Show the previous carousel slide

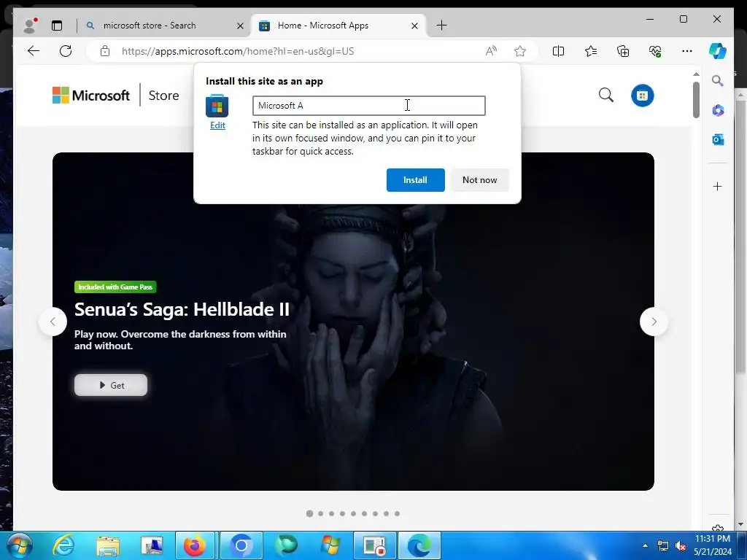pos(53,322)
